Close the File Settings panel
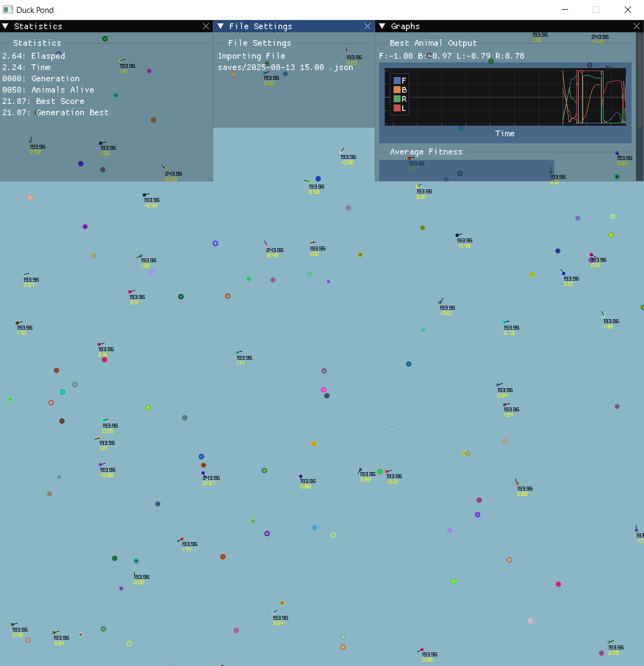 (367, 26)
